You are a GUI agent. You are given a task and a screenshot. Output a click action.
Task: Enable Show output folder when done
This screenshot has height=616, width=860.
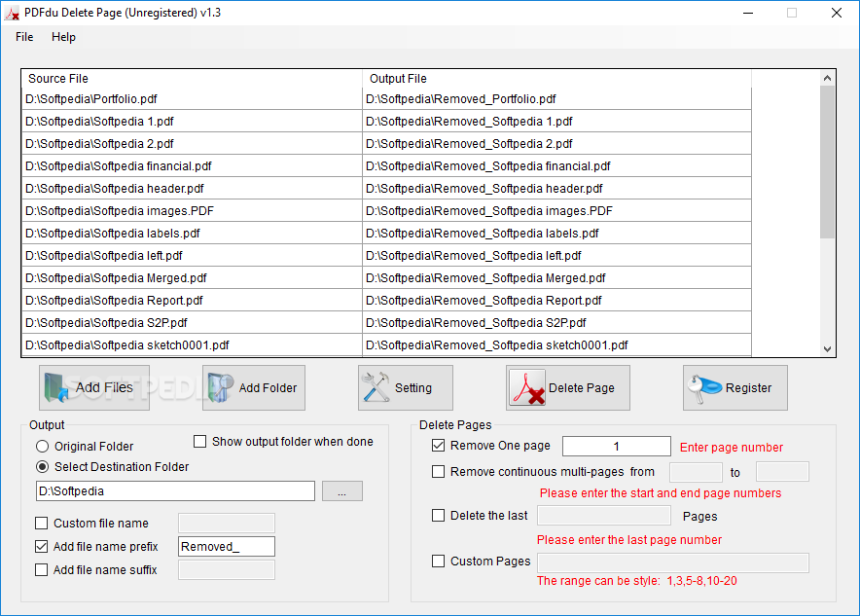point(200,442)
